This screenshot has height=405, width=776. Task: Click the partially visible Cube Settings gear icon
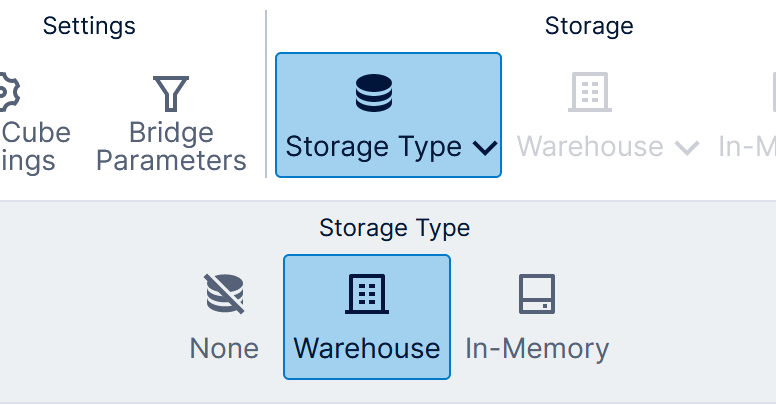pos(8,92)
